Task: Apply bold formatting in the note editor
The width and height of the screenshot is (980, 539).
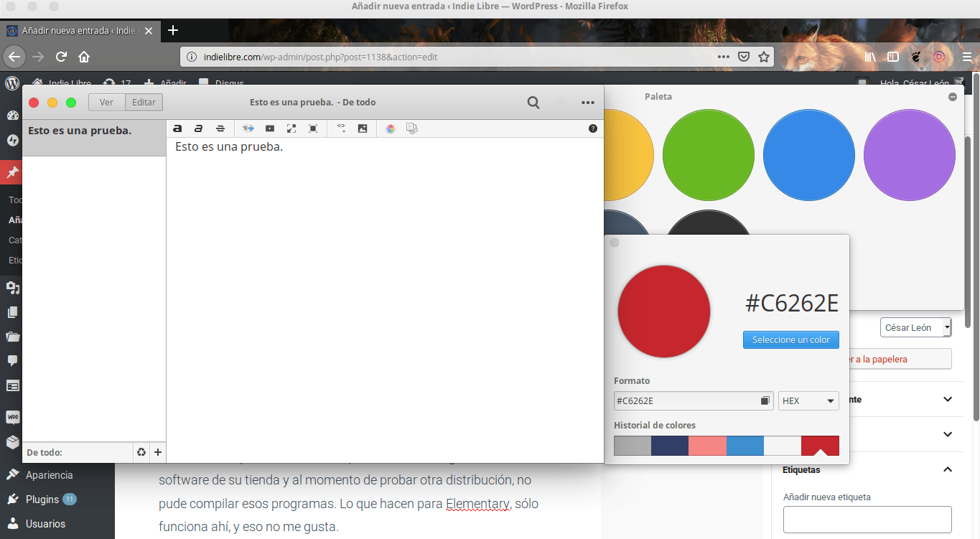Action: tap(177, 128)
